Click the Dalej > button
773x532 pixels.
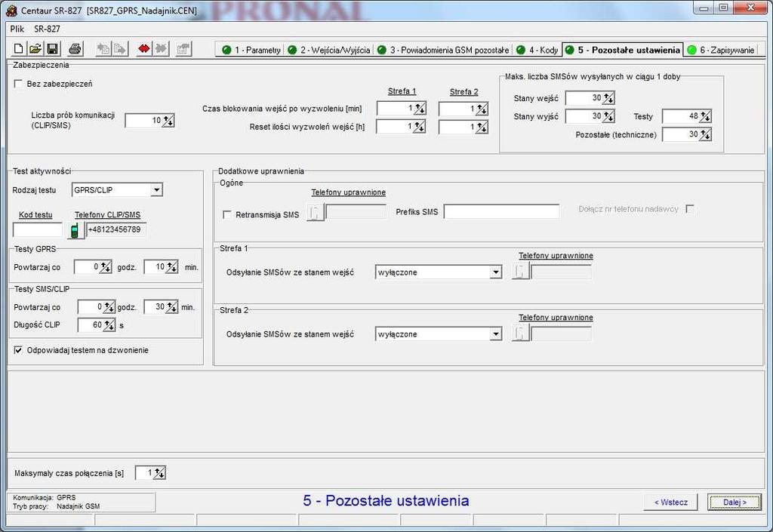735,502
